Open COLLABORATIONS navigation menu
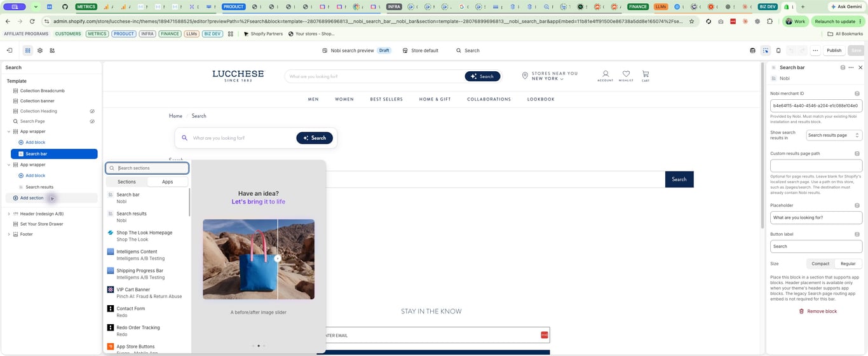The width and height of the screenshot is (868, 356). (x=489, y=99)
